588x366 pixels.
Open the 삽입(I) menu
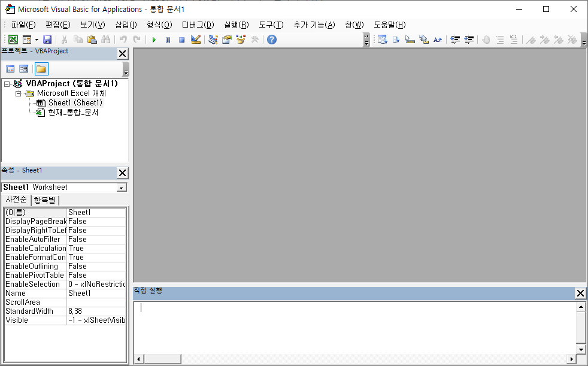click(x=126, y=25)
